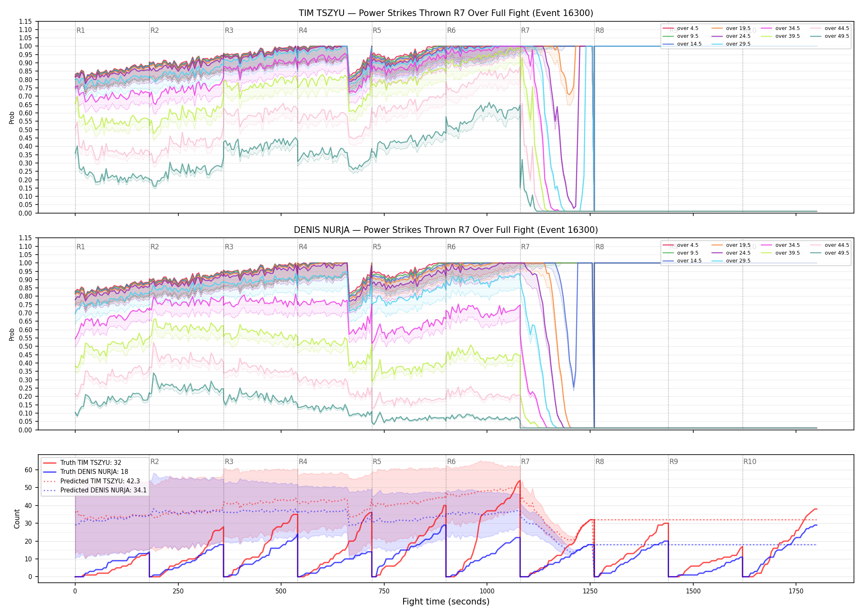Click the TIM TSZYU chart title
Image resolution: width=863 pixels, height=616 pixels.
click(446, 13)
